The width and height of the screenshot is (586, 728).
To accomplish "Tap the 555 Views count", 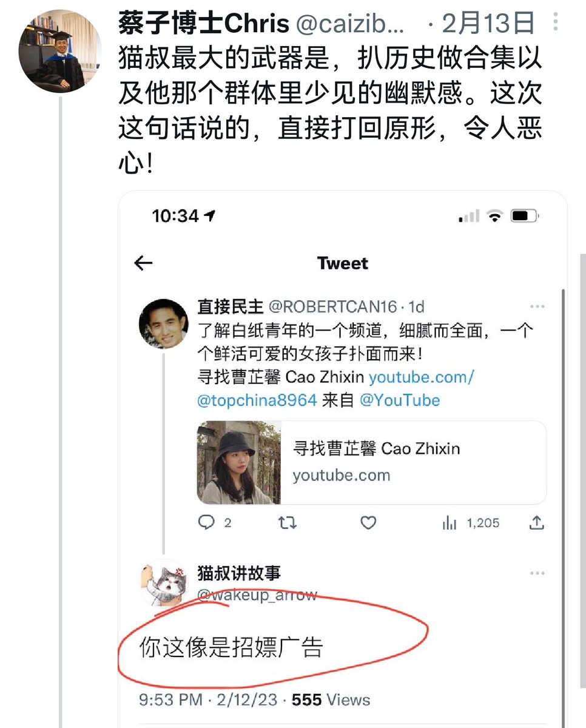I will click(331, 699).
